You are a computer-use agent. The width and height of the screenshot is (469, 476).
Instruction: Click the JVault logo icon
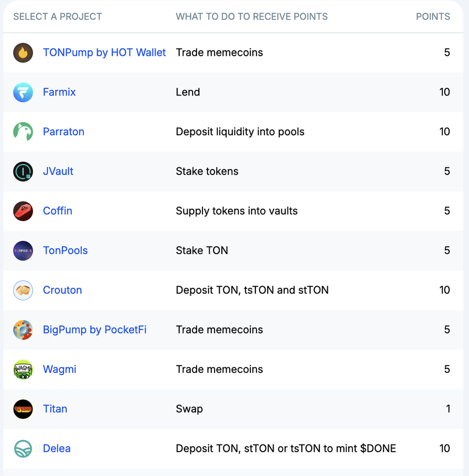[23, 171]
